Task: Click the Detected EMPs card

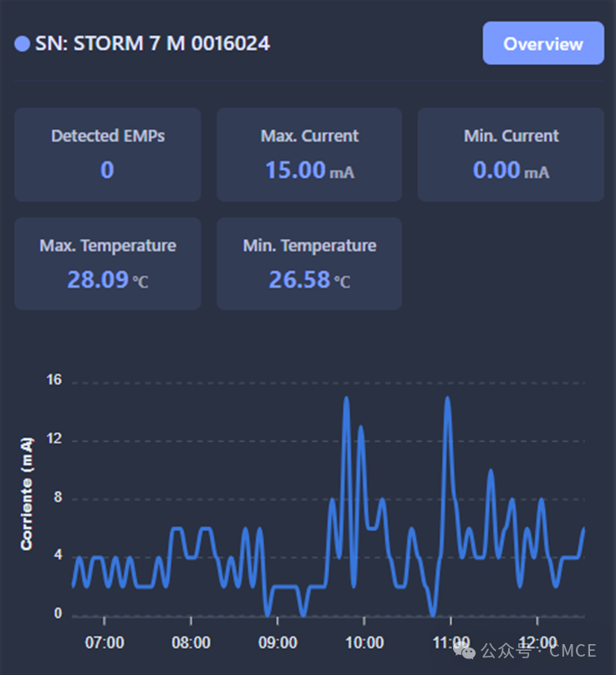Action: pos(108,155)
